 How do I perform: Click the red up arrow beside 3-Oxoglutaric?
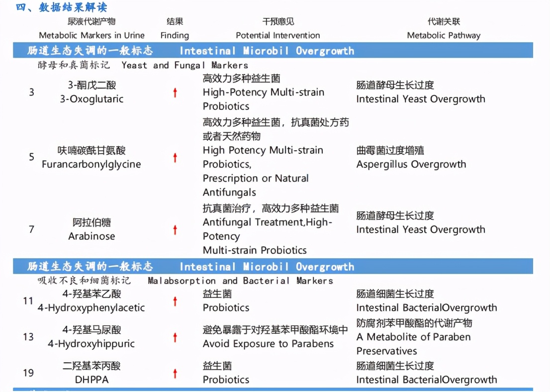175,92
